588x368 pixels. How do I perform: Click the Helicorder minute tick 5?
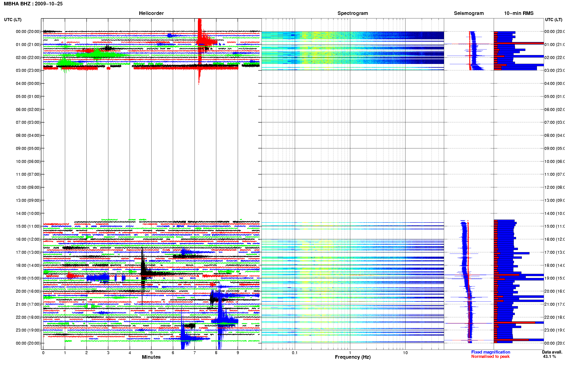click(x=151, y=353)
